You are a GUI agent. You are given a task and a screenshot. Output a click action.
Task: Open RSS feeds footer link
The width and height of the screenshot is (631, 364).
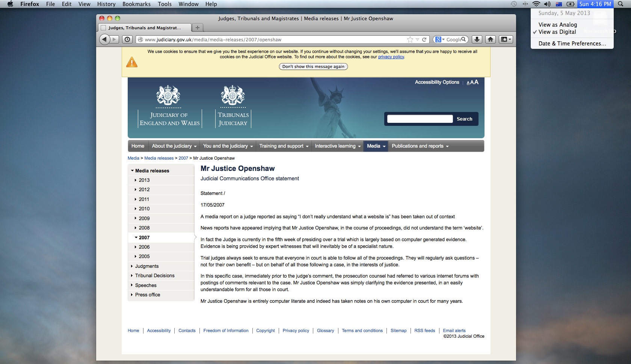[x=424, y=331]
